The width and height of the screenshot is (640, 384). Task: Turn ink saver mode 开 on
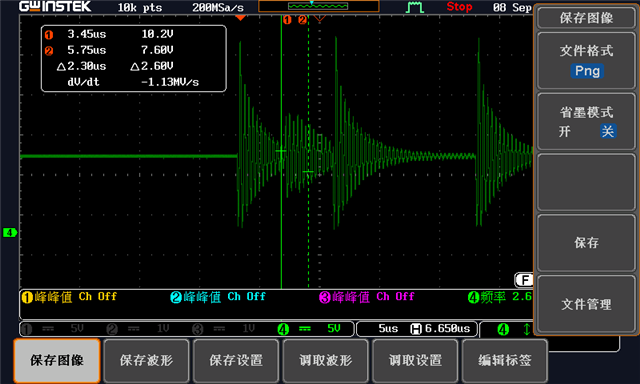coord(564,131)
